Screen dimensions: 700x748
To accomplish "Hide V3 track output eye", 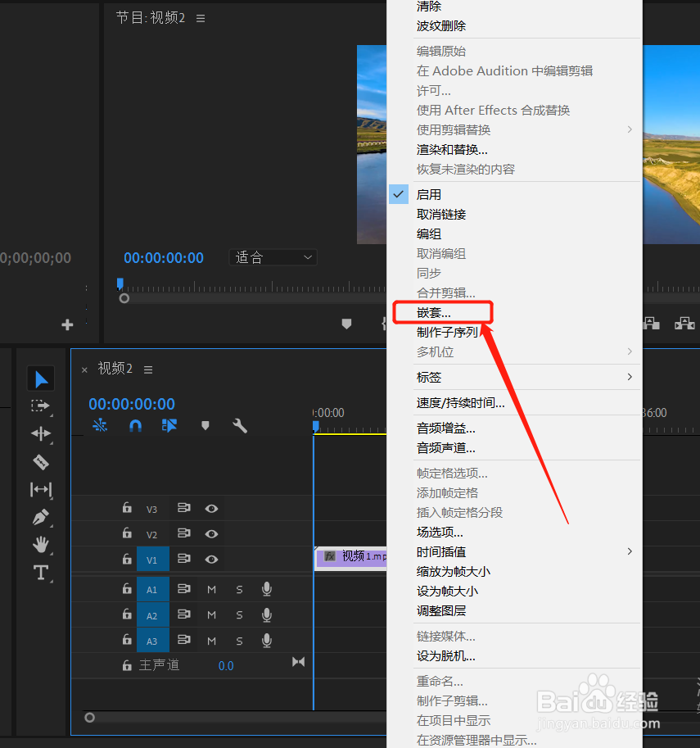I will point(212,509).
